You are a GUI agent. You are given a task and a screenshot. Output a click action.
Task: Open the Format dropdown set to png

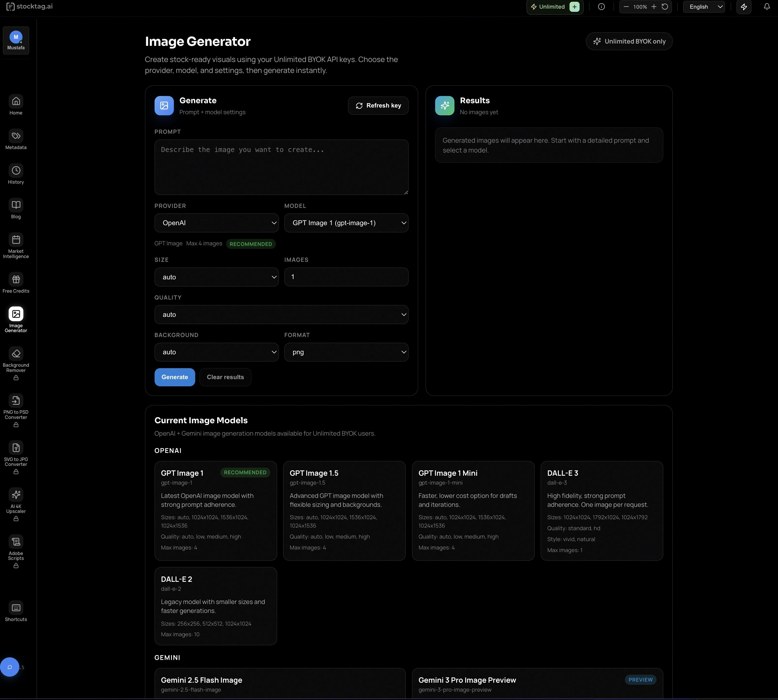click(346, 351)
